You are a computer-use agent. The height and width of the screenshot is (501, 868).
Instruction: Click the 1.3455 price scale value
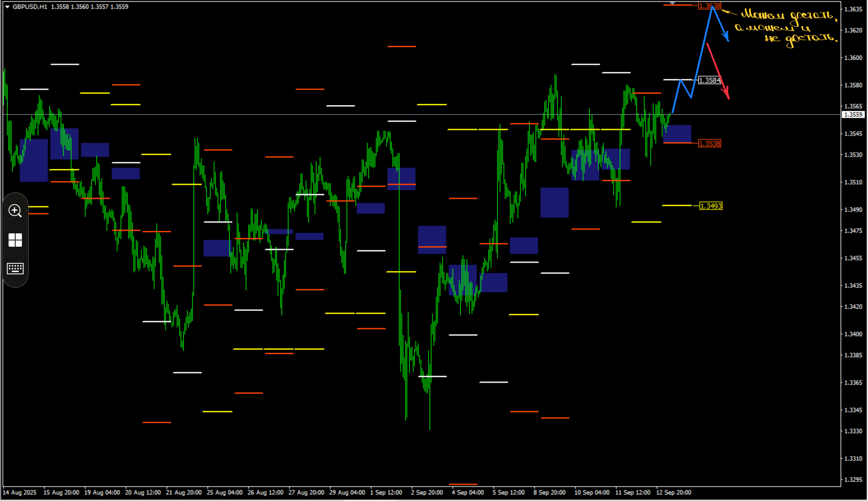853,258
